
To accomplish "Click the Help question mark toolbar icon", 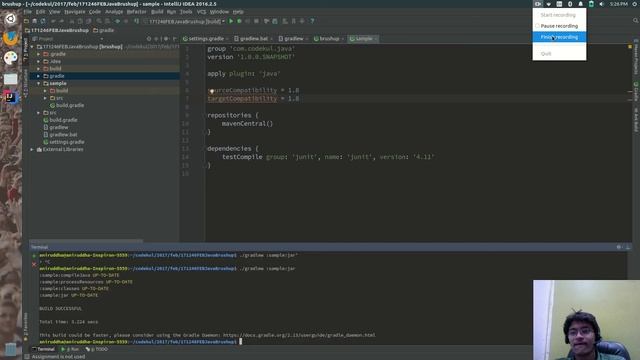I will click(x=312, y=21).
